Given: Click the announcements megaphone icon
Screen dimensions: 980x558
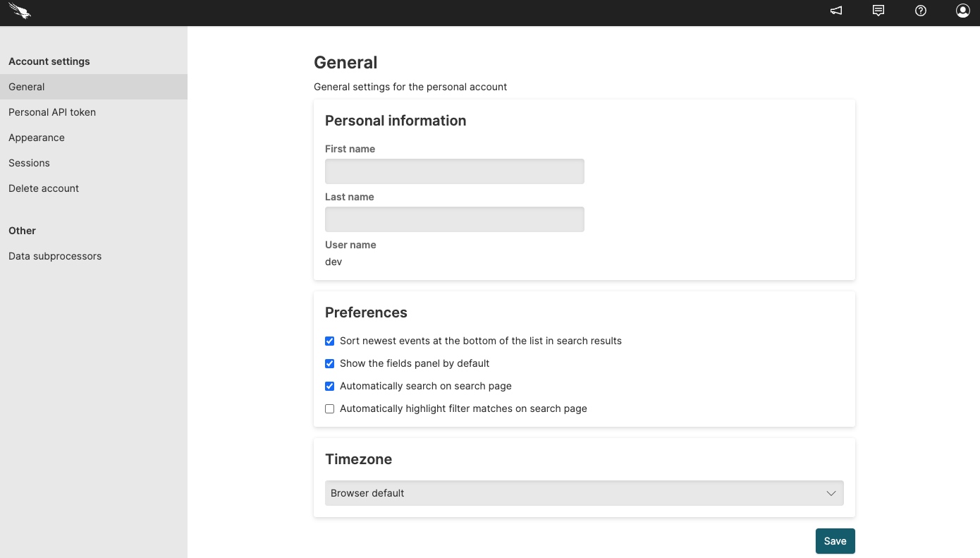Looking at the screenshot, I should (835, 11).
